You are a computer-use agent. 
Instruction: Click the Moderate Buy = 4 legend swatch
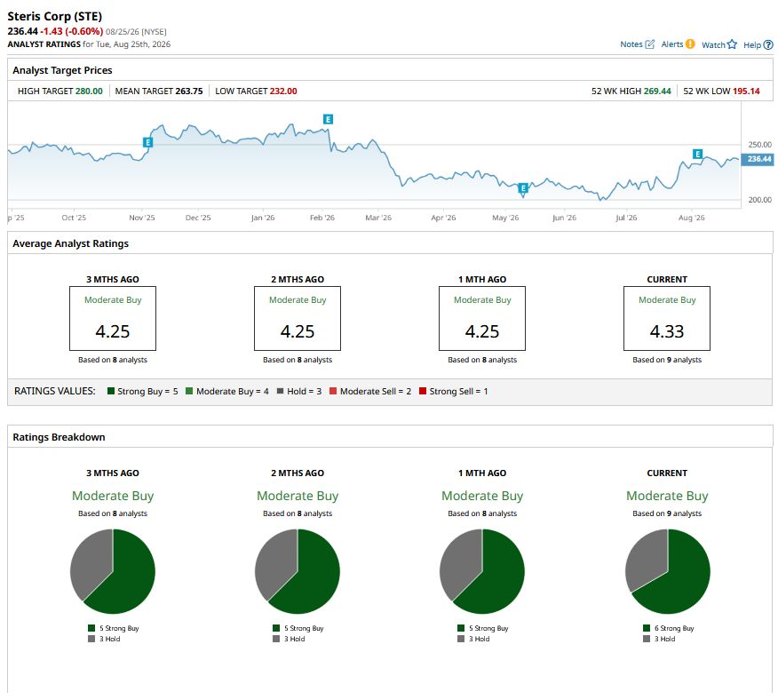(189, 391)
